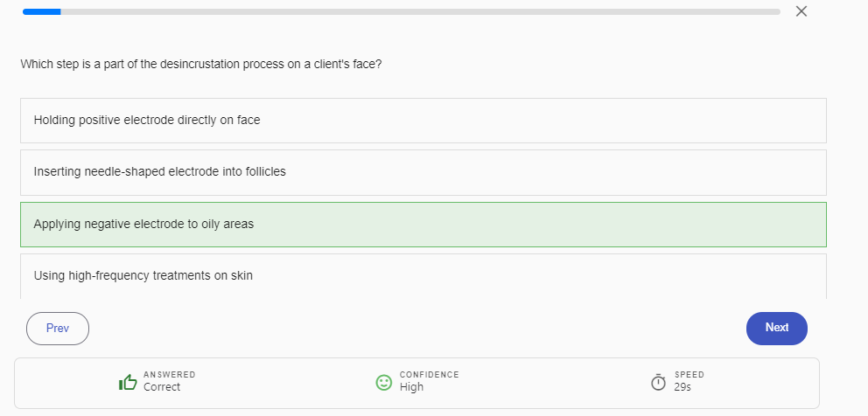868x416 pixels.
Task: Click the blue filled progress bar segment
Action: [x=41, y=12]
